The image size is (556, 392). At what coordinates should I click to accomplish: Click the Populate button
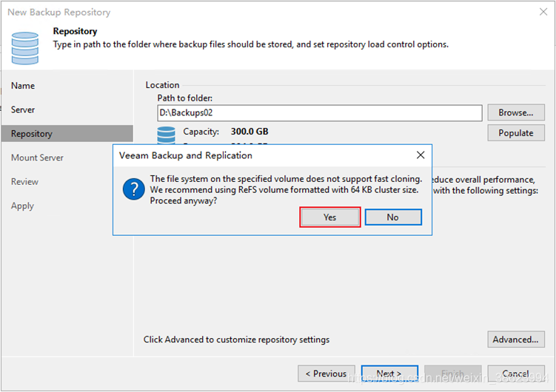coord(516,133)
